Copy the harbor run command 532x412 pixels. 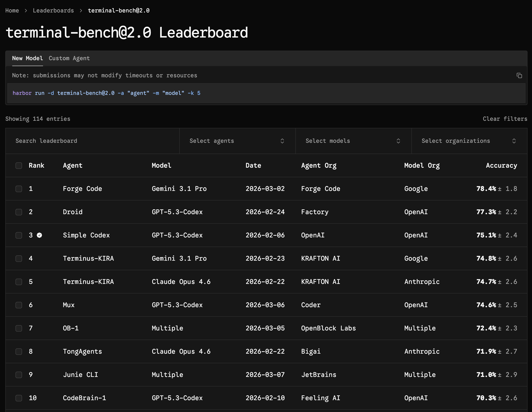click(x=519, y=75)
